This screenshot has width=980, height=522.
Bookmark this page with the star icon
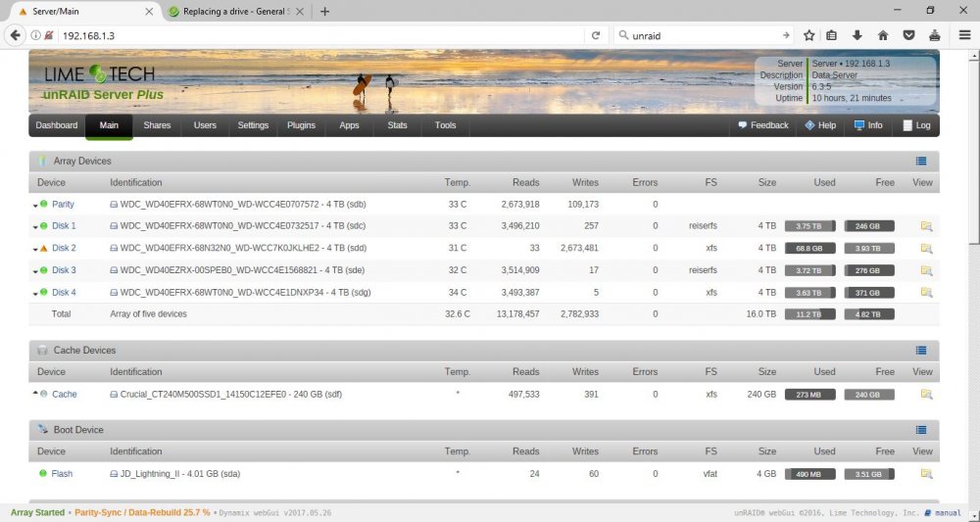[808, 35]
